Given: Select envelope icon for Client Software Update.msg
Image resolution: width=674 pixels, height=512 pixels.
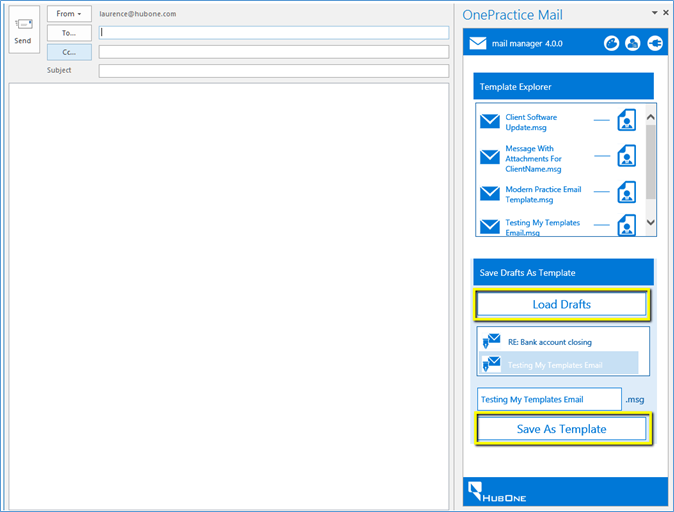Looking at the screenshot, I should click(490, 122).
